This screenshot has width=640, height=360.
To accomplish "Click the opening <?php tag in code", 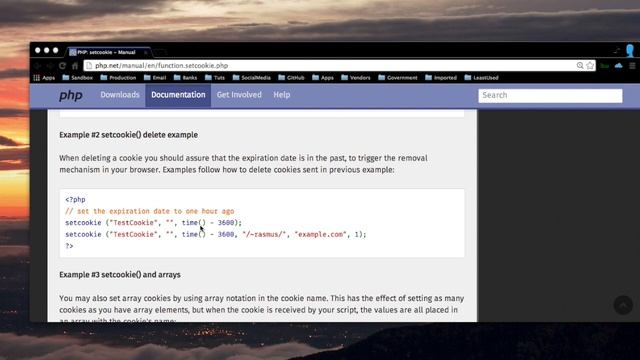I will coord(76,200).
